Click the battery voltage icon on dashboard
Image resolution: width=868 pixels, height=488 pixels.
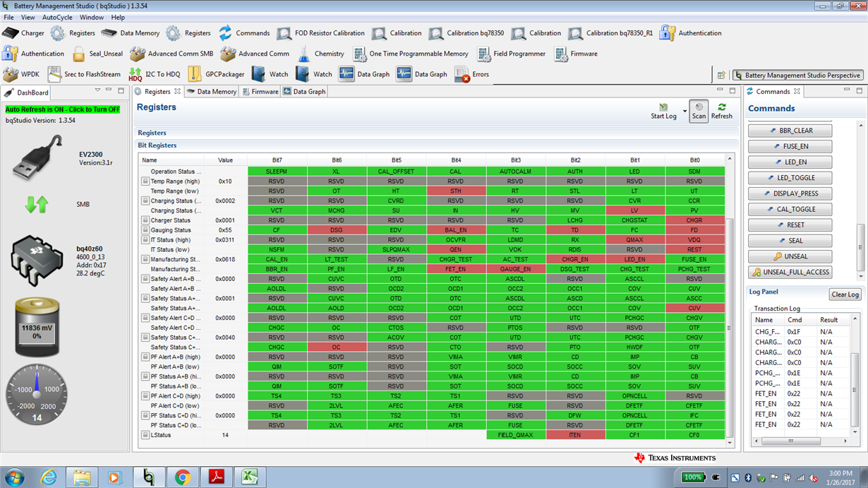[x=37, y=328]
